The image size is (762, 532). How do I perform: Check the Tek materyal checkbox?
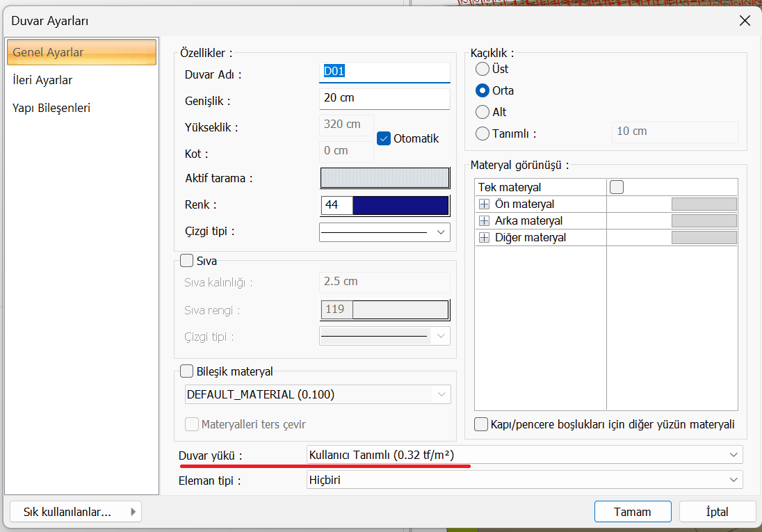[617, 187]
